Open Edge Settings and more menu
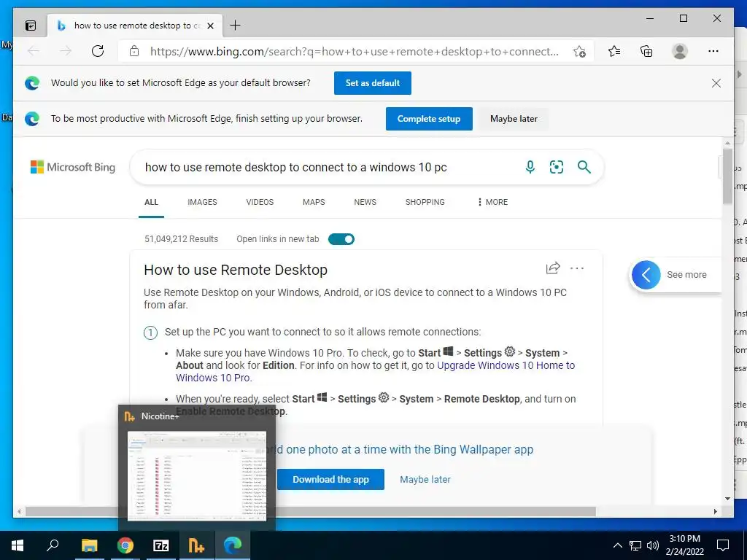The width and height of the screenshot is (747, 560). pos(713,51)
